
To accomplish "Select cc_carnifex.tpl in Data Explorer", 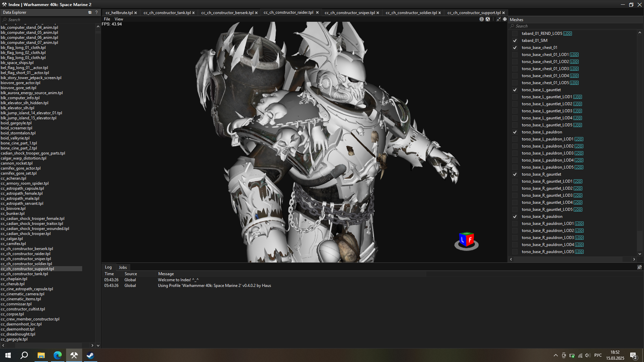I will click(x=13, y=244).
